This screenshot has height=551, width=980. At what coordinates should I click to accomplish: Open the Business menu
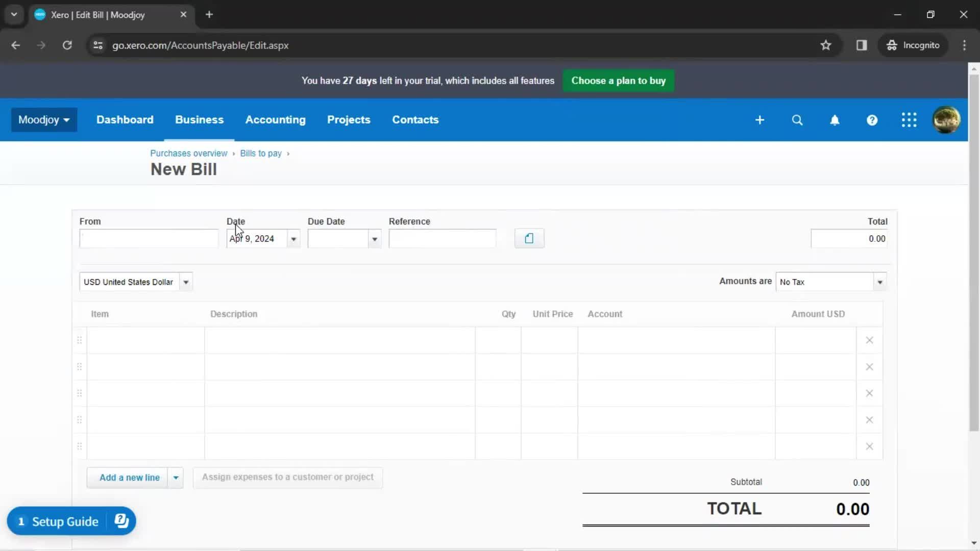pyautogui.click(x=199, y=120)
